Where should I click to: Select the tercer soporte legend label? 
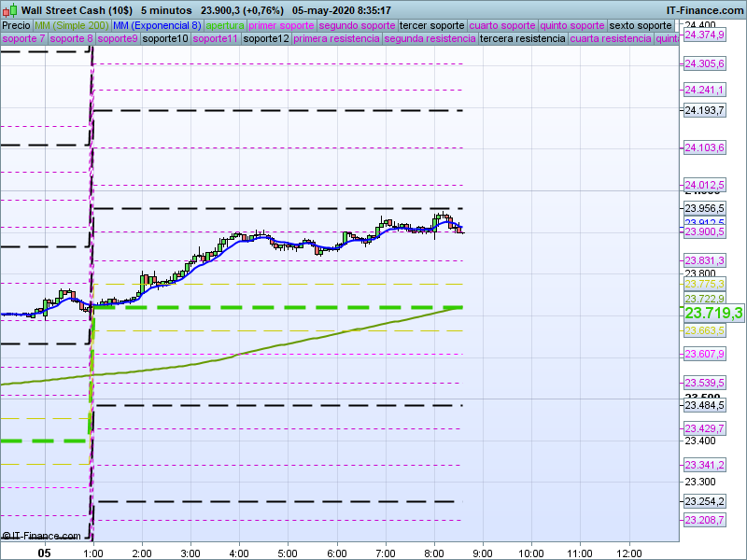coord(431,25)
